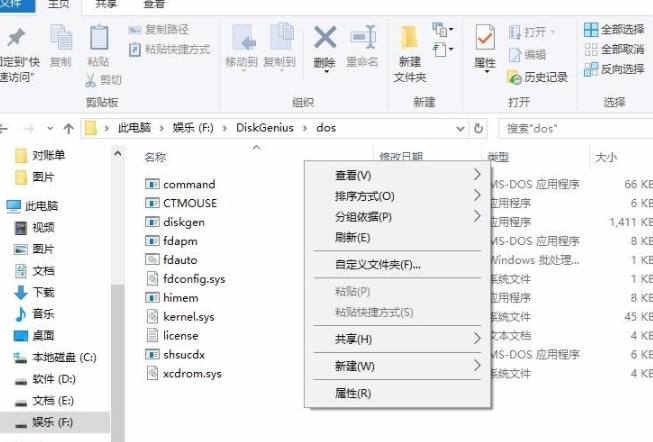This screenshot has width=653, height=442.
Task: Open 桌面 (Desktop) in navigation pane
Action: click(34, 336)
